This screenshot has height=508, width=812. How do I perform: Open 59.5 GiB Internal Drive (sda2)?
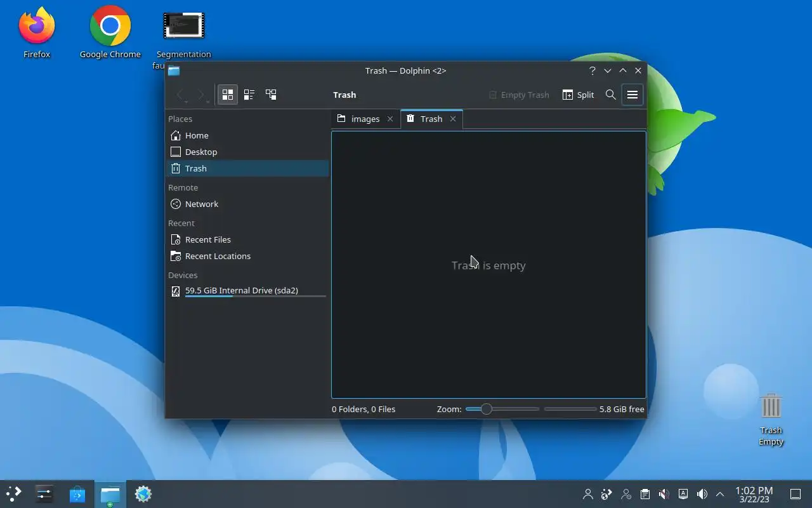pos(247,291)
